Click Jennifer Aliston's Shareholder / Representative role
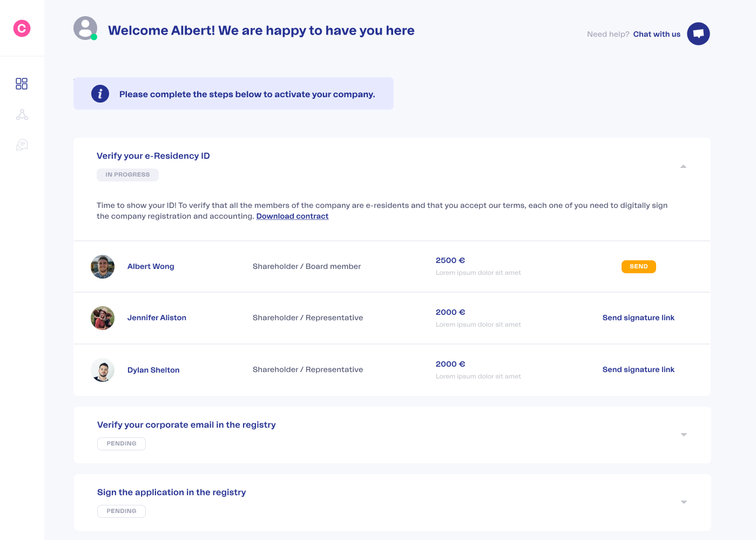 [x=308, y=318]
